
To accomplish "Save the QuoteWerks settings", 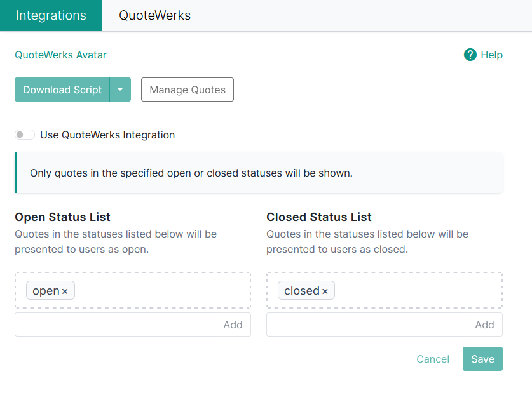I will pos(482,359).
